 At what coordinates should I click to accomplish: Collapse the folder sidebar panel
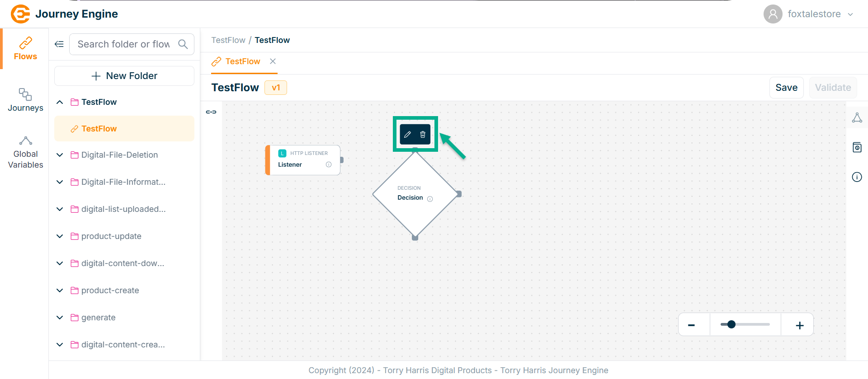pyautogui.click(x=59, y=44)
